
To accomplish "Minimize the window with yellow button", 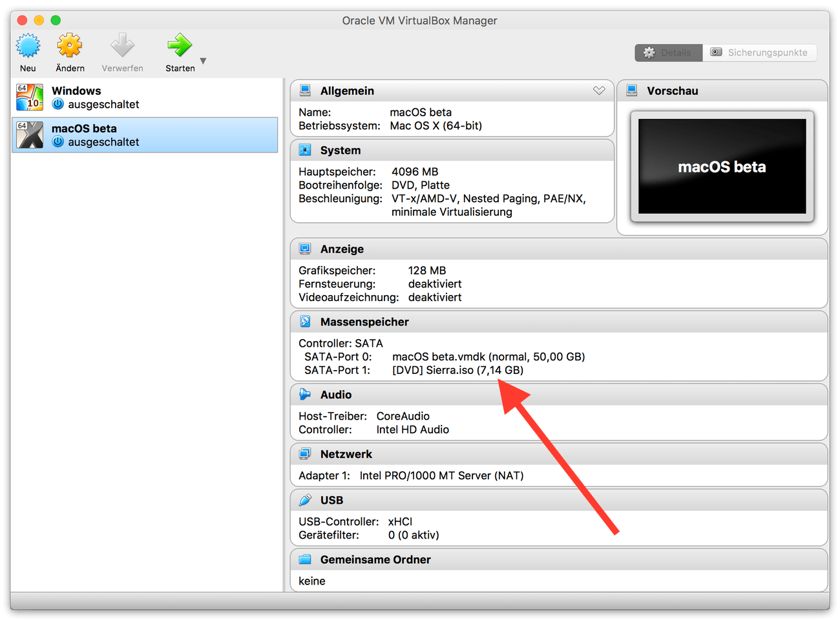I will [x=39, y=20].
